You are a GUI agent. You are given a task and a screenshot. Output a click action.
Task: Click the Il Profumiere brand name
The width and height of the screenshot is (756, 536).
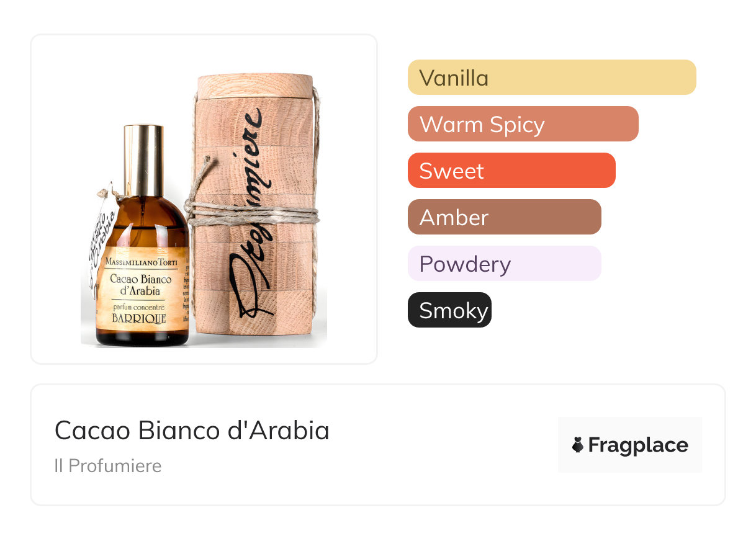coord(107,466)
